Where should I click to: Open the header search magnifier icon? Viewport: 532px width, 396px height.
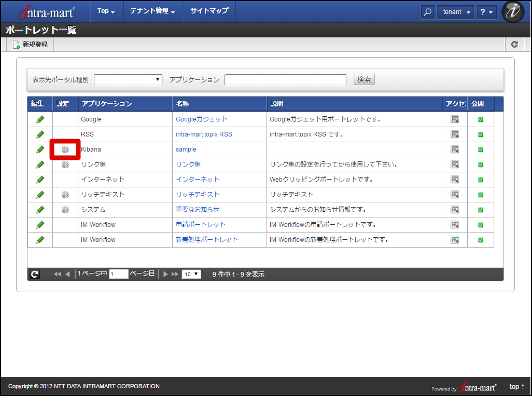[x=427, y=11]
